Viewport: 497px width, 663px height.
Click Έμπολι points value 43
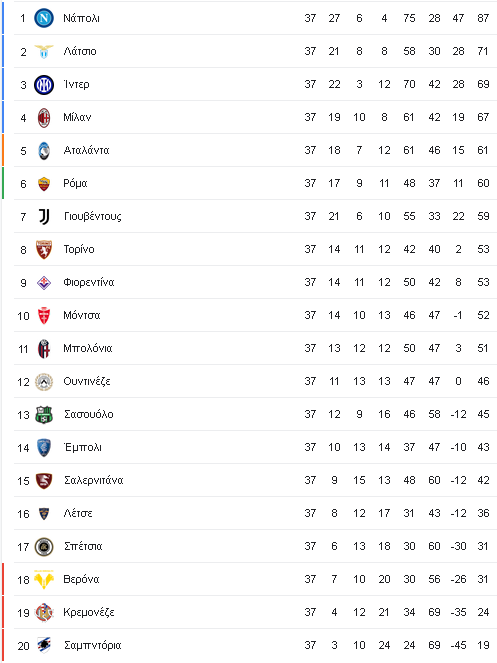click(483, 447)
